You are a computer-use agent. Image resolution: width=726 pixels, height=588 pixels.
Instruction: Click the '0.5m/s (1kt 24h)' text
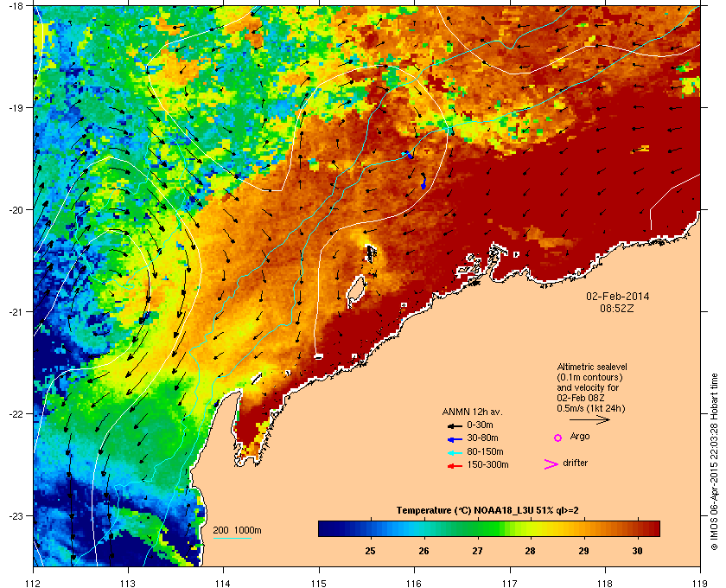(x=591, y=409)
